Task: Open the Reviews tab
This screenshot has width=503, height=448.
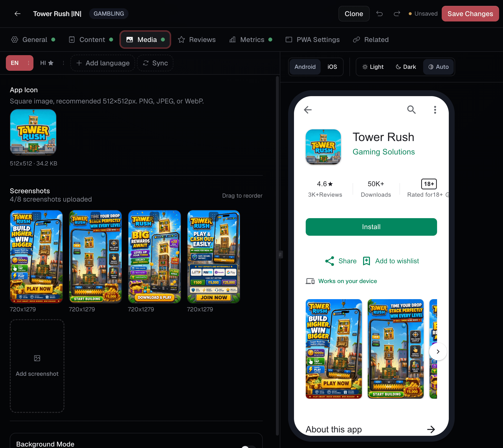Action: click(197, 40)
